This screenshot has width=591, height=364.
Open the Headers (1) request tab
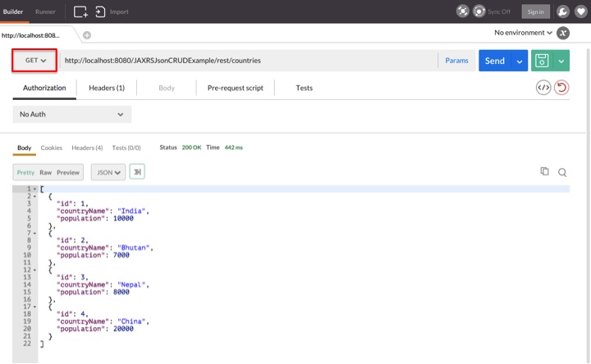pos(107,88)
